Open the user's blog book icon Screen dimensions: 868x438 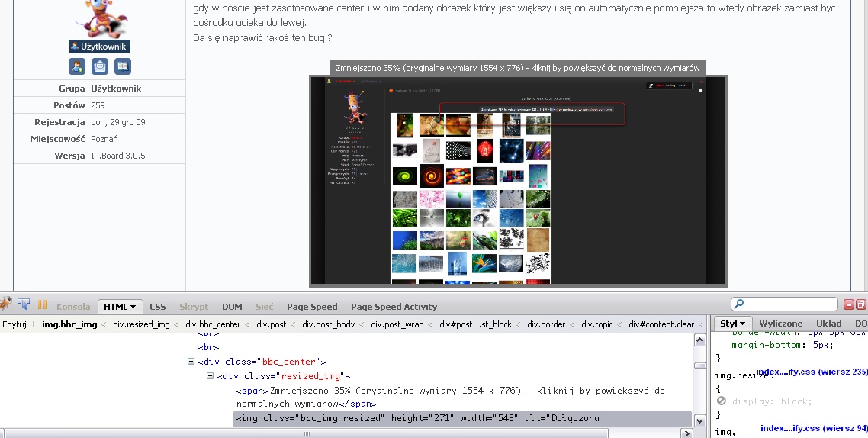click(x=123, y=66)
